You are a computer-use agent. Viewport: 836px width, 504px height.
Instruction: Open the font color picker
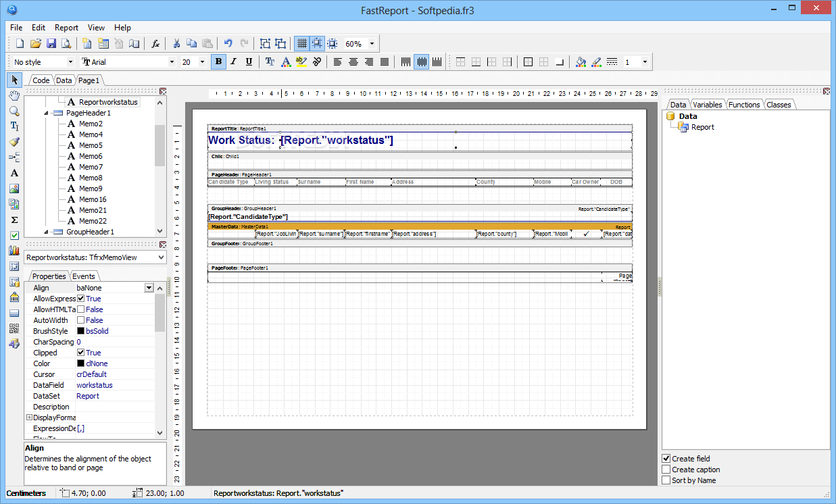click(286, 62)
